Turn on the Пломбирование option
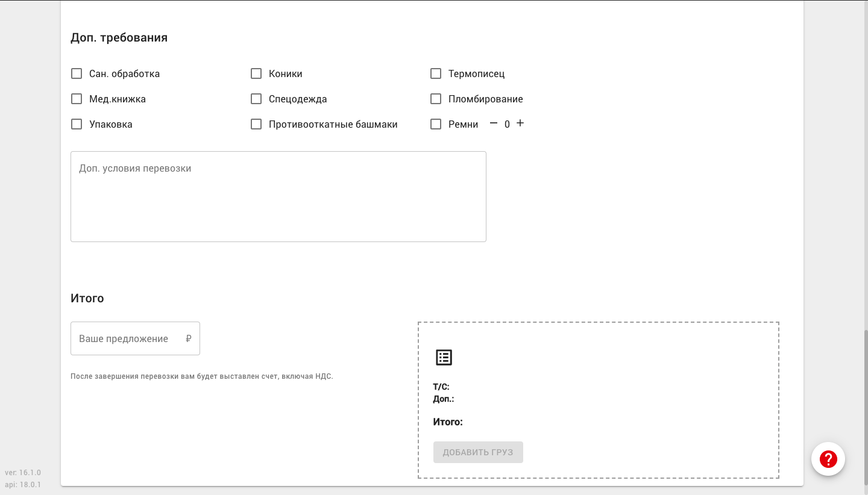This screenshot has width=868, height=495. coord(436,99)
